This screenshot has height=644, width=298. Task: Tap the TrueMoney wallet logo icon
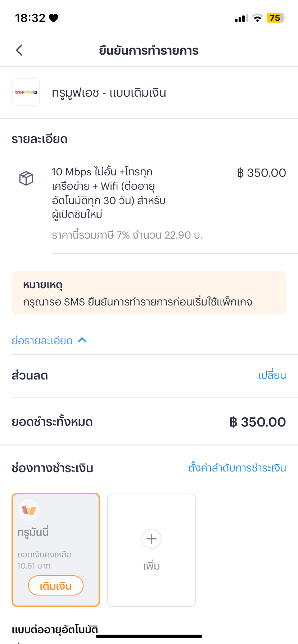point(29,510)
